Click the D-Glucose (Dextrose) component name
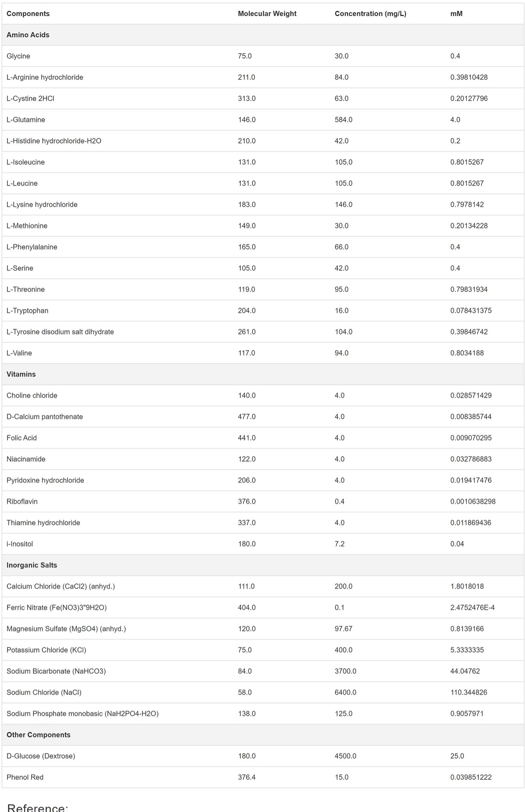The height and width of the screenshot is (812, 525). pos(41,756)
